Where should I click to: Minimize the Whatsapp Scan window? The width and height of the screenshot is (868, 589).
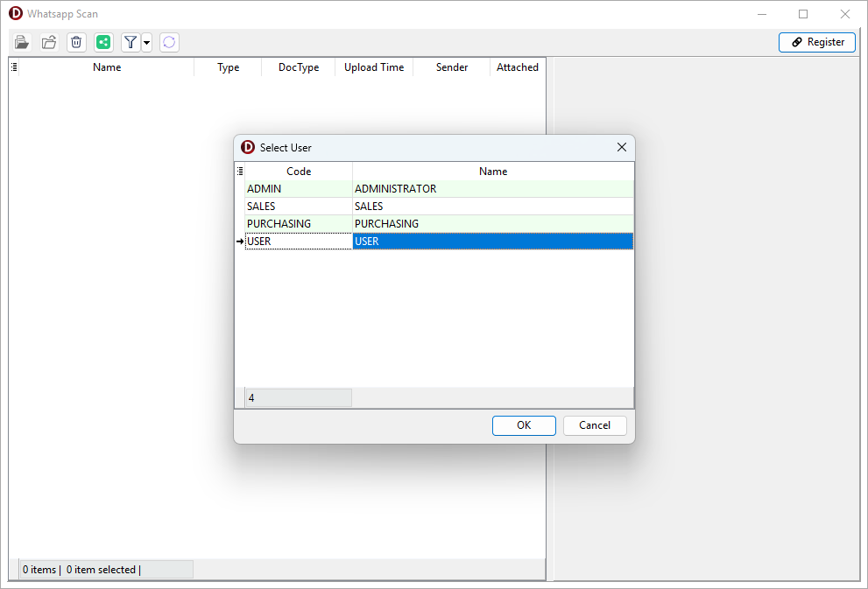click(762, 14)
